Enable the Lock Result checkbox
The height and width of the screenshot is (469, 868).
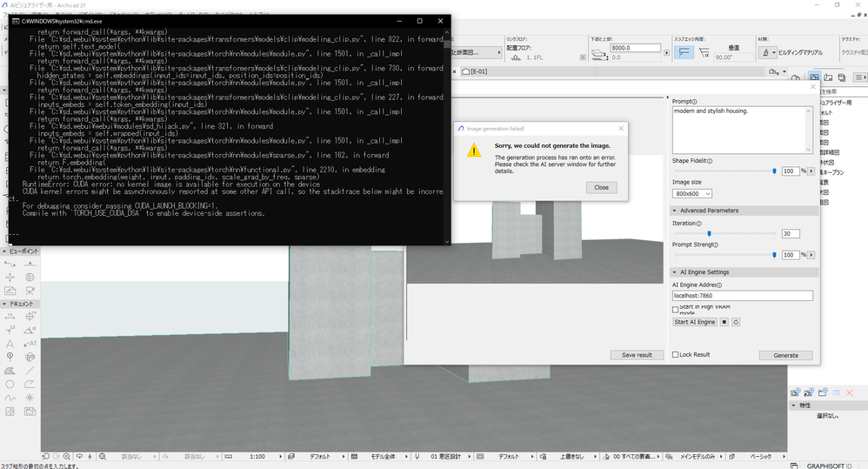(x=676, y=354)
